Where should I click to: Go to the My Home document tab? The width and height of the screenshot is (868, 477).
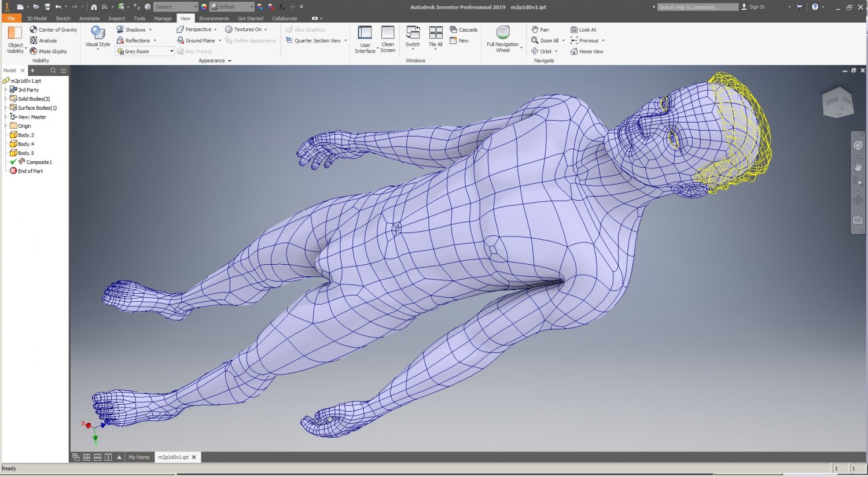tap(139, 457)
